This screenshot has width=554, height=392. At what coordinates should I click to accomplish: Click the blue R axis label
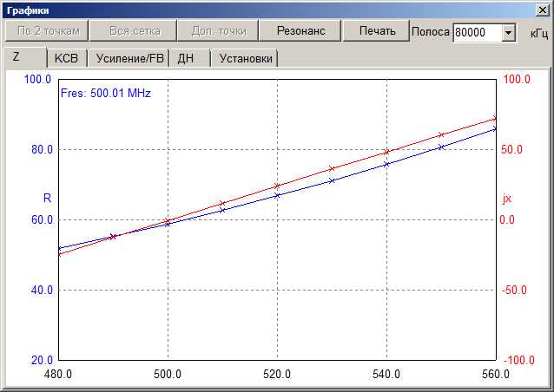[47, 198]
